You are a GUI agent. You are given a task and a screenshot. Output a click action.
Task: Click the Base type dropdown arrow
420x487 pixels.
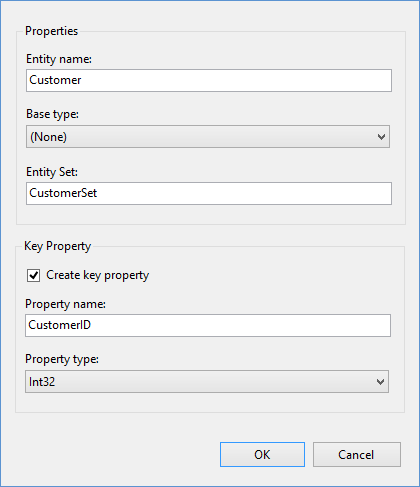pyautogui.click(x=381, y=137)
